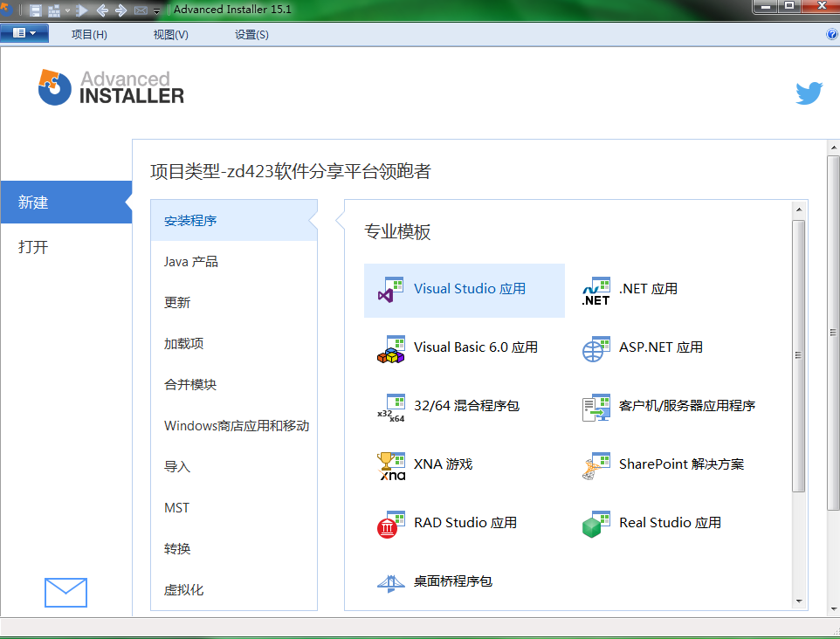Click the save icon in the title bar toolbar
Image resolution: width=840 pixels, height=639 pixels.
pyautogui.click(x=36, y=10)
